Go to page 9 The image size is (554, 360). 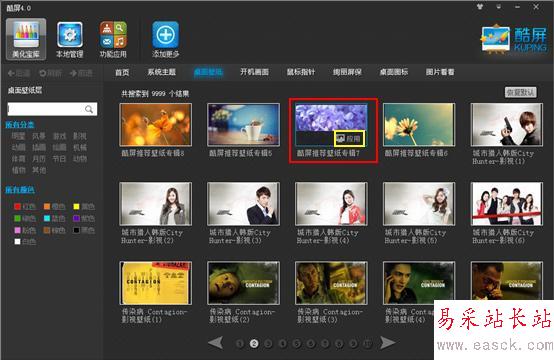[x=353, y=343]
